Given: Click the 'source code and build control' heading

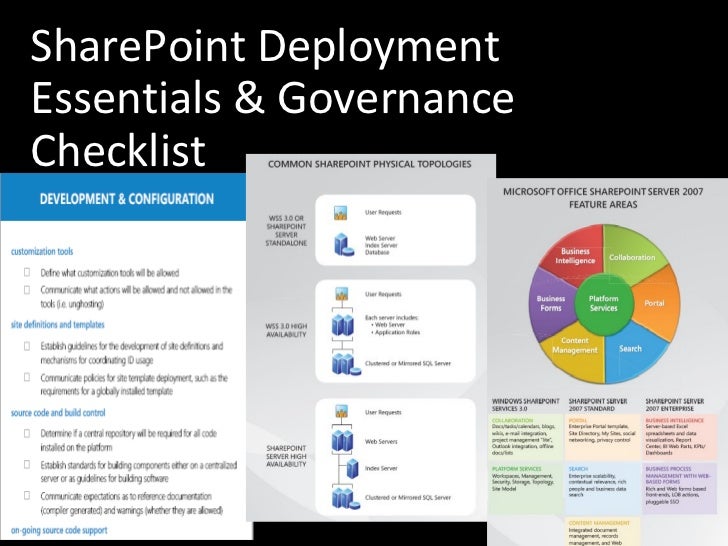Looking at the screenshot, I should click(58, 413).
